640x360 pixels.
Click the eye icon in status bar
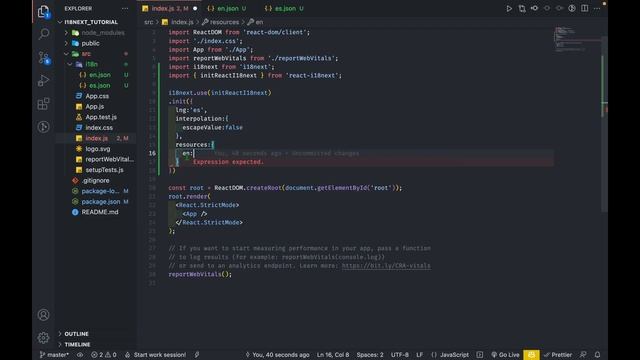[80, 355]
